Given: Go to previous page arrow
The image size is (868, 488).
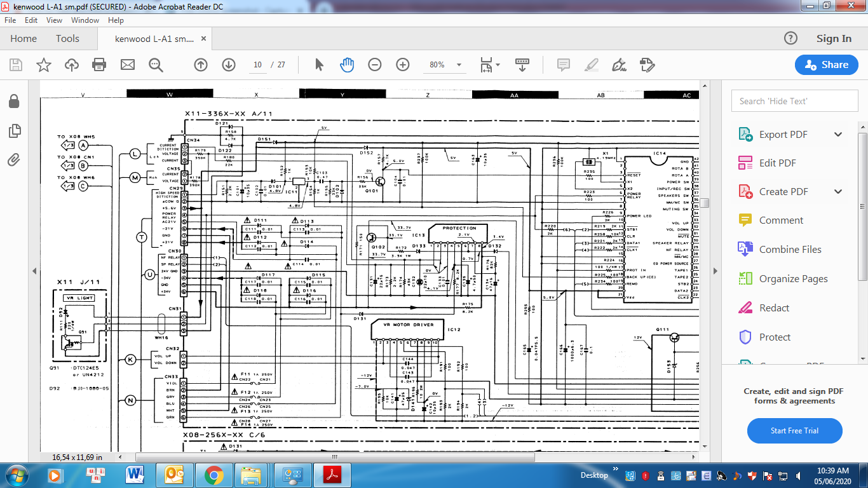Looking at the screenshot, I should [x=201, y=65].
